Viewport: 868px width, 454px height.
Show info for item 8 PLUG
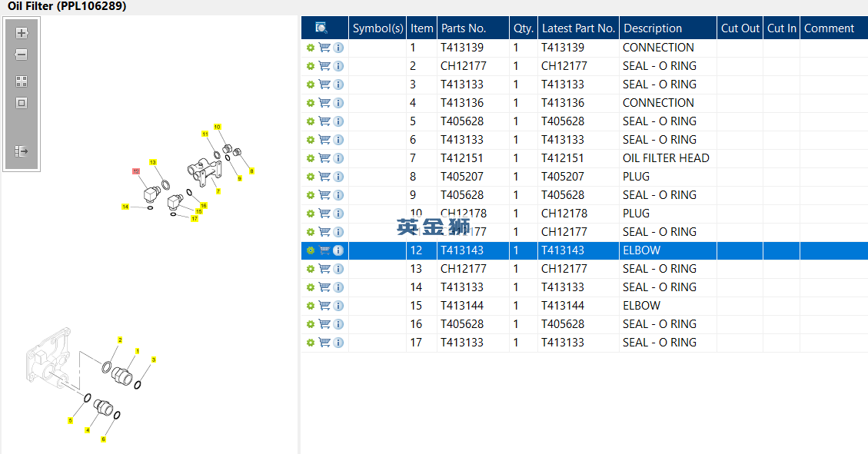(x=338, y=177)
